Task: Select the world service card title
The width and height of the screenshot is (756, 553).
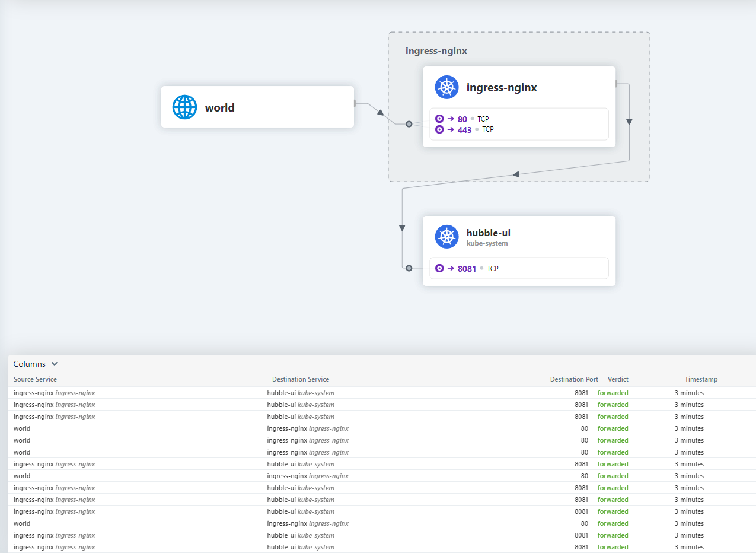Action: tap(220, 108)
